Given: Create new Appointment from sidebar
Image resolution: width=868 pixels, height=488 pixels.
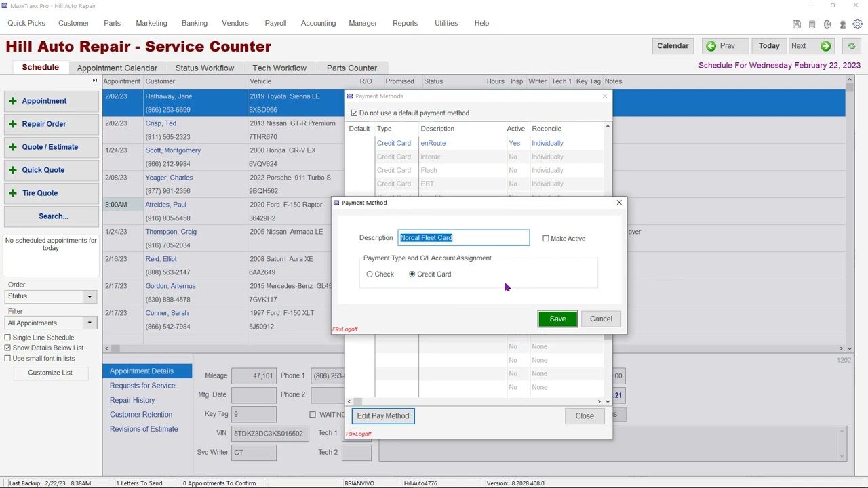Looking at the screenshot, I should [x=51, y=101].
